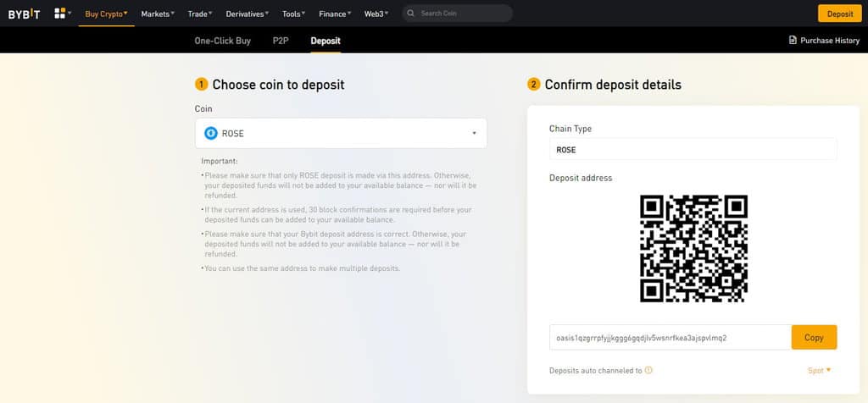Click info icon beside Deposits auto channeled
The image size is (868, 403).
[648, 370]
